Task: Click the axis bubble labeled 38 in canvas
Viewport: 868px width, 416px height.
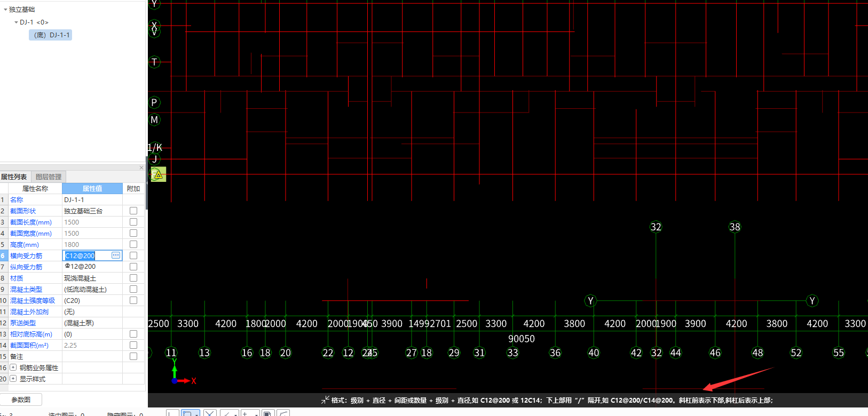Action: click(735, 227)
